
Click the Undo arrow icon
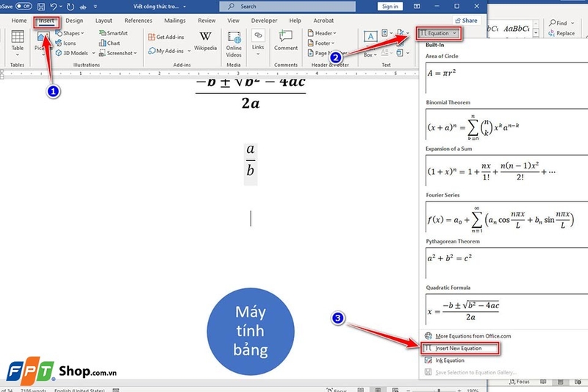(54, 7)
